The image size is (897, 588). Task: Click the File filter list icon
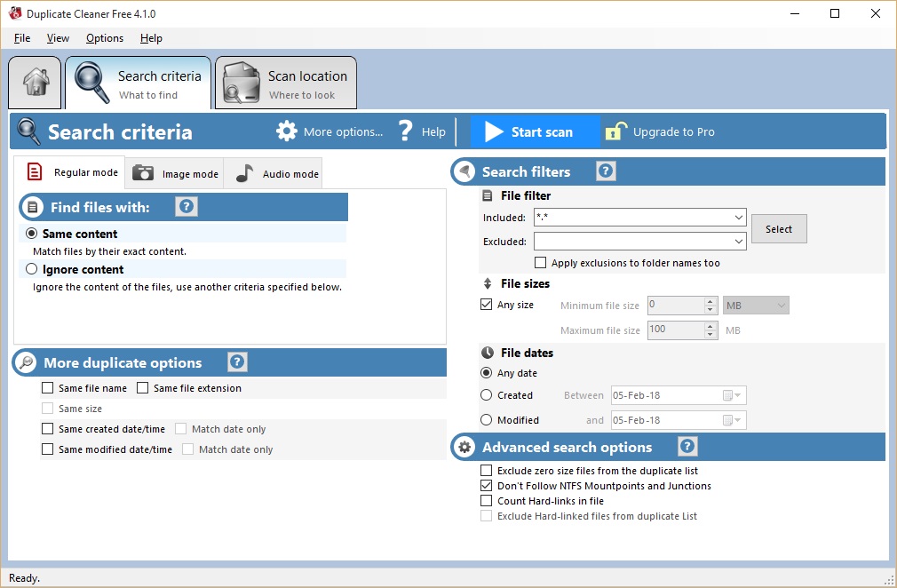tap(488, 195)
